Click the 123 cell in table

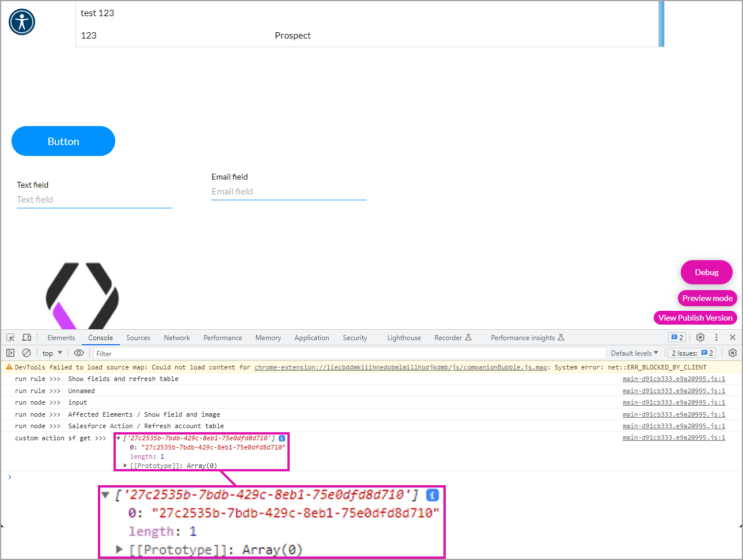tap(89, 36)
